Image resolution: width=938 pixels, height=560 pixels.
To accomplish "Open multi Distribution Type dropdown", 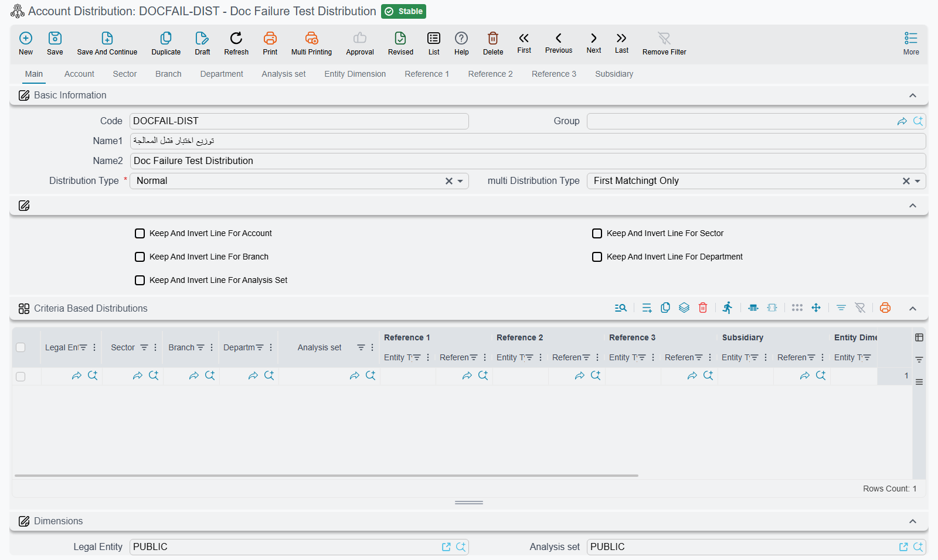I will click(x=917, y=181).
